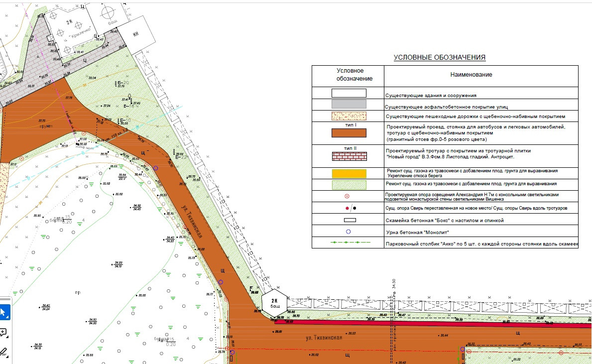This screenshot has width=592, height=364.
Task: Click the hexagonal 2К баш tower on map
Action: tap(274, 303)
